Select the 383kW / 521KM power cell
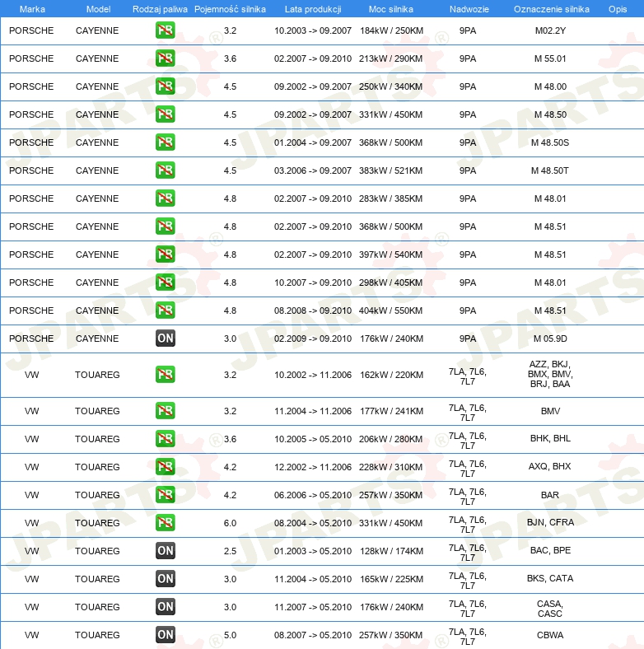The width and height of the screenshot is (644, 649). pyautogui.click(x=390, y=170)
